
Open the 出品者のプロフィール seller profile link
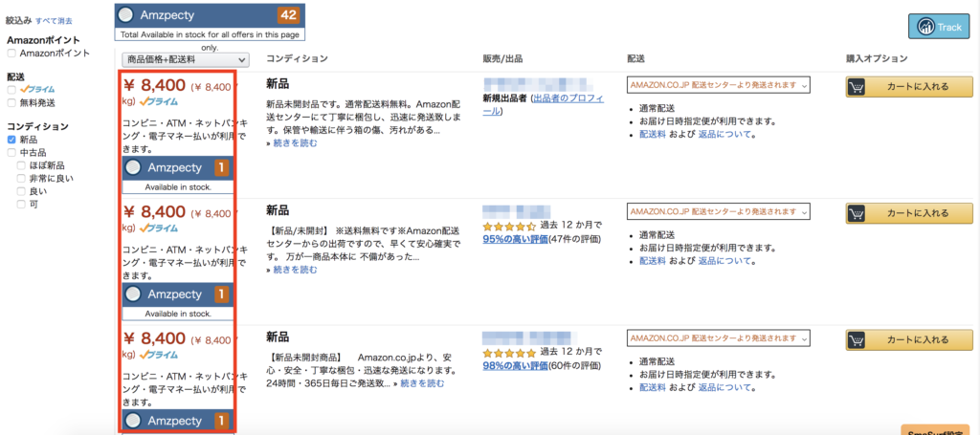pyautogui.click(x=544, y=105)
